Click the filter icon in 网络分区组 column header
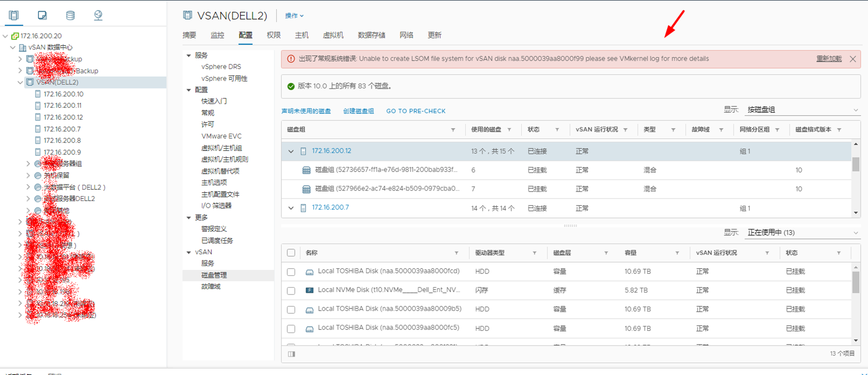The width and height of the screenshot is (868, 375). click(777, 130)
